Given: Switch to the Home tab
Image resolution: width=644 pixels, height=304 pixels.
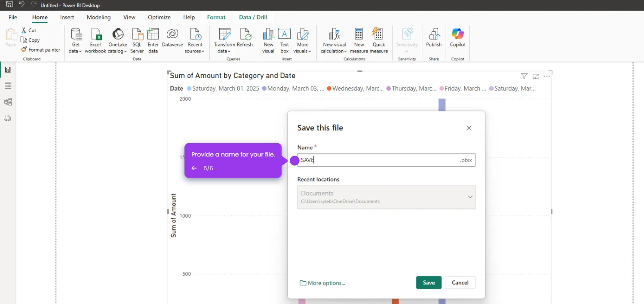Looking at the screenshot, I should (40, 17).
